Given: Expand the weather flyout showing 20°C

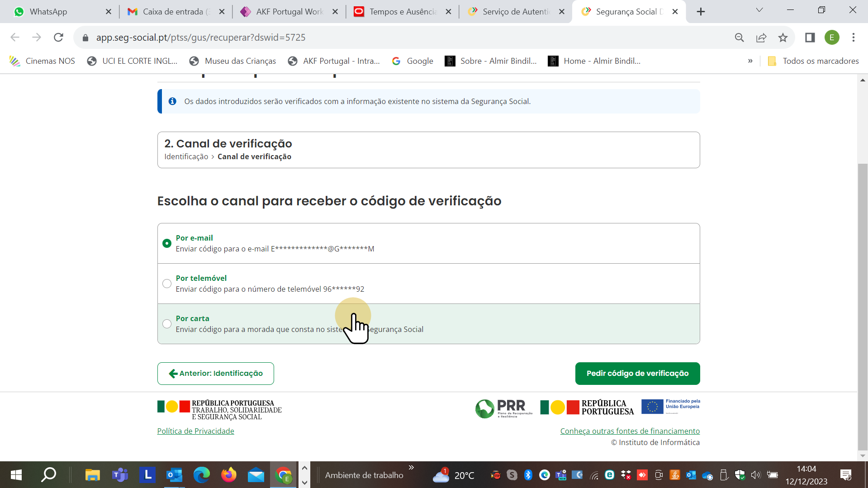Looking at the screenshot, I should 452,475.
